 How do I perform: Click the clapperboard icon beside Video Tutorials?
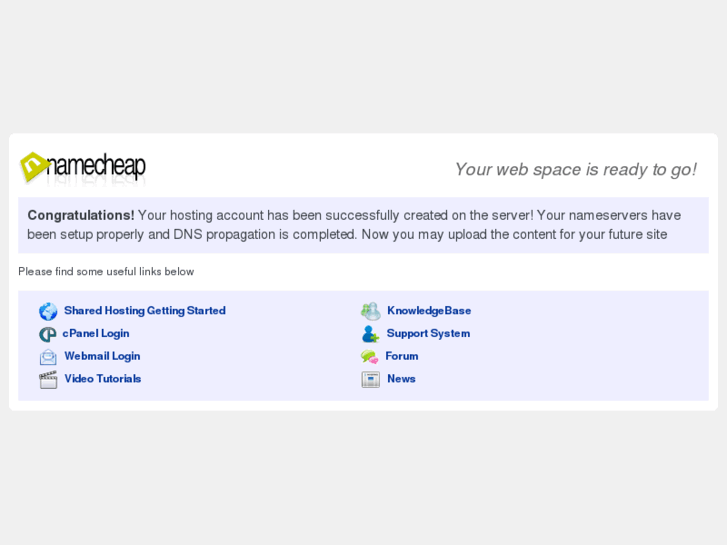[x=48, y=379]
